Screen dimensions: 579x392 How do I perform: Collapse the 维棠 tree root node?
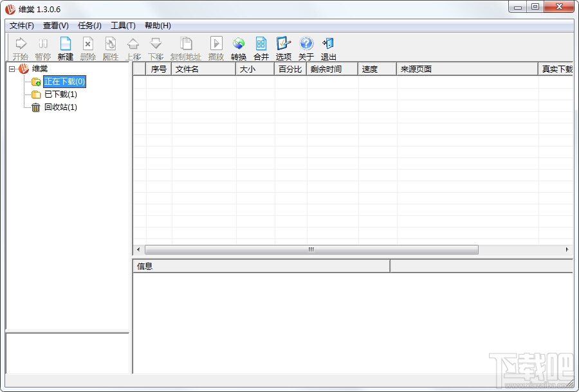click(x=12, y=69)
